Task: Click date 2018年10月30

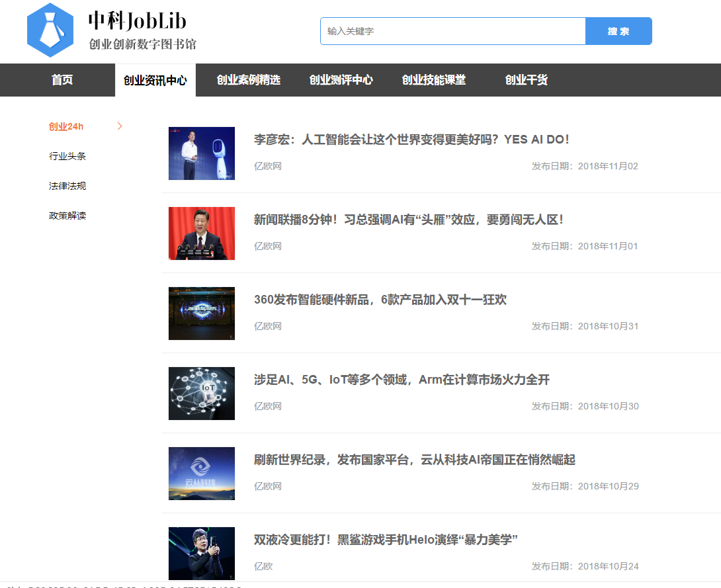Action: tap(608, 406)
